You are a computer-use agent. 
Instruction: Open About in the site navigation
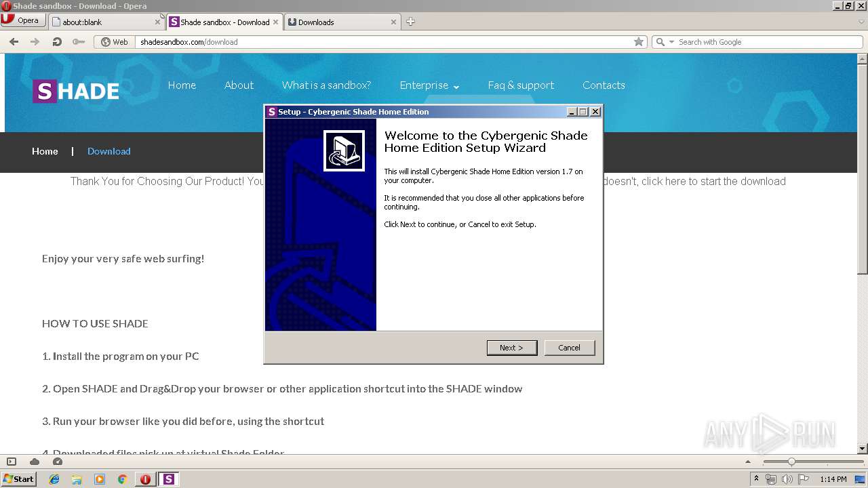click(239, 85)
